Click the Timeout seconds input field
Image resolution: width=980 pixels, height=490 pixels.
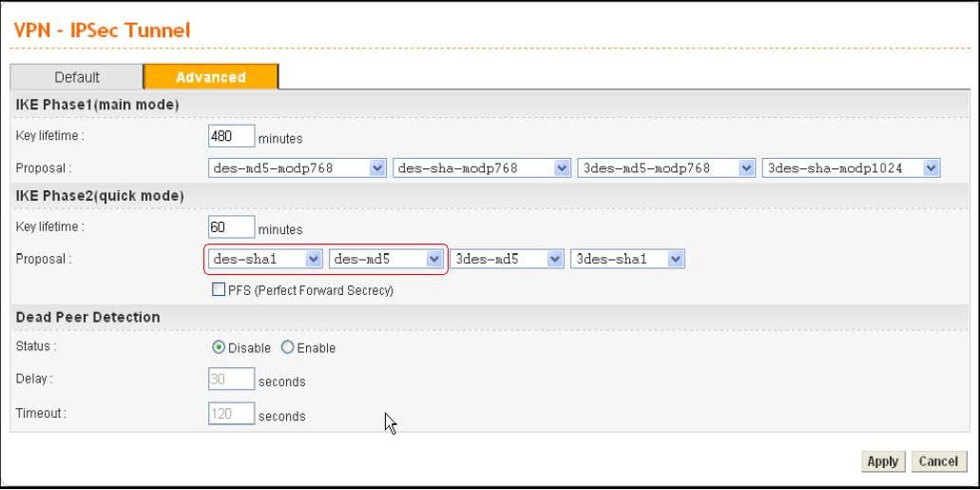coord(231,414)
